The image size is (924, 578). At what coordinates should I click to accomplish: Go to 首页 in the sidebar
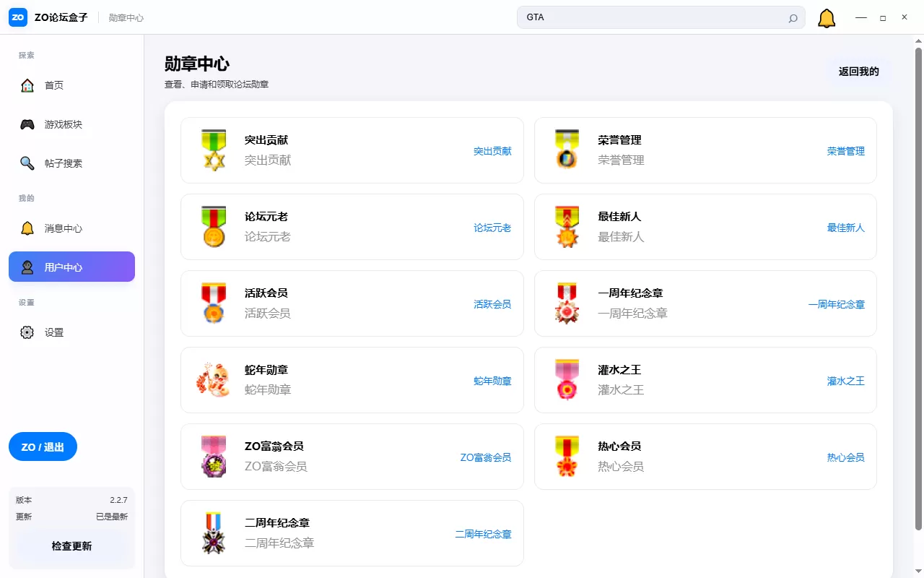tap(71, 85)
